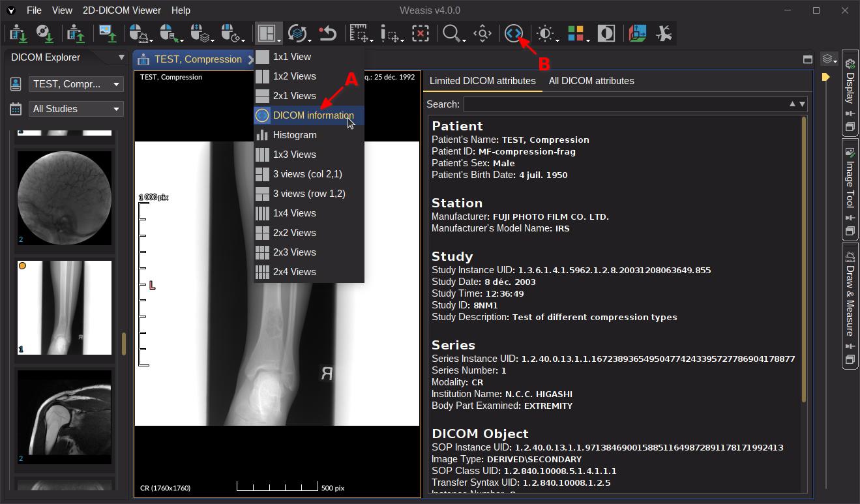Click search previous up arrow
Screen dimensions: 860x504
[x=793, y=104]
